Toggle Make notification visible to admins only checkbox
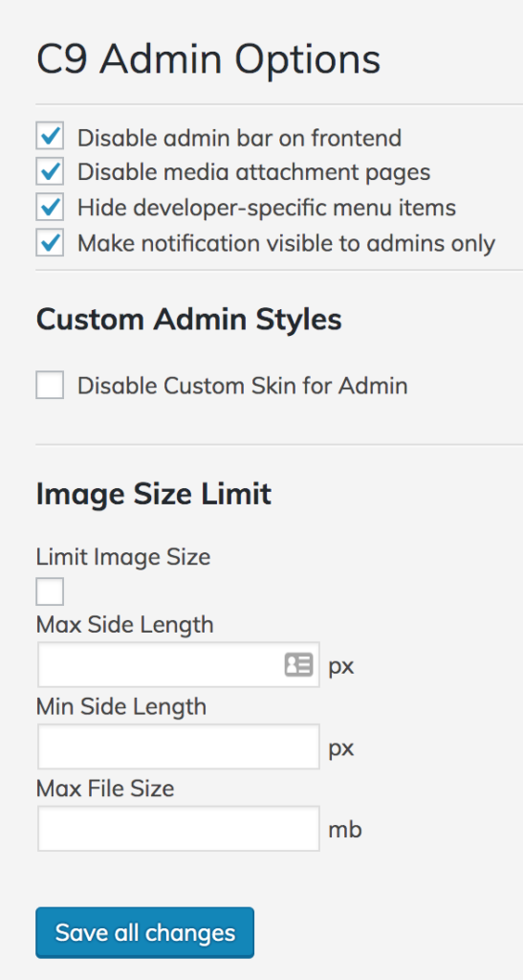Image resolution: width=523 pixels, height=980 pixels. [x=50, y=242]
